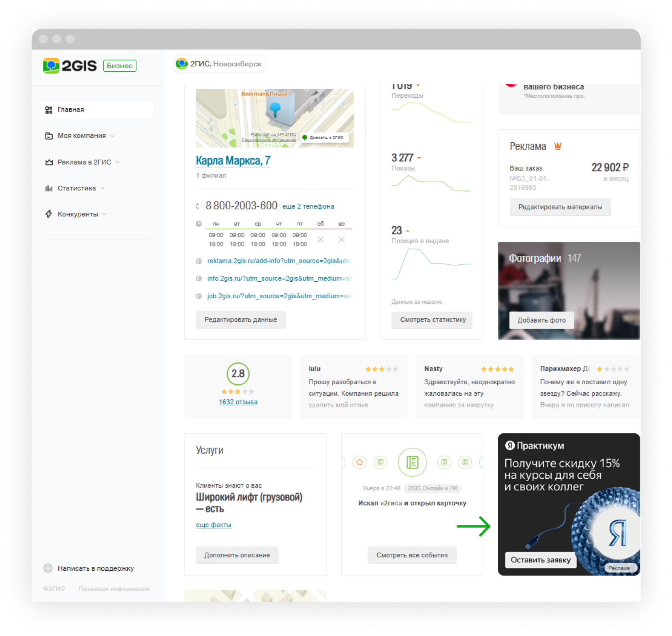Click the Статистика bar chart icon
Image resolution: width=672 pixels, height=636 pixels.
pyautogui.click(x=49, y=188)
